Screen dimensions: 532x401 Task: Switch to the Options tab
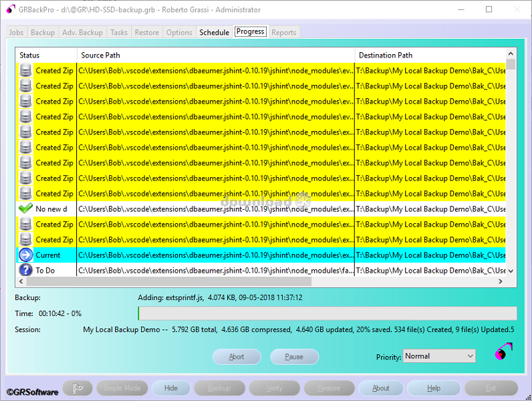coord(179,32)
